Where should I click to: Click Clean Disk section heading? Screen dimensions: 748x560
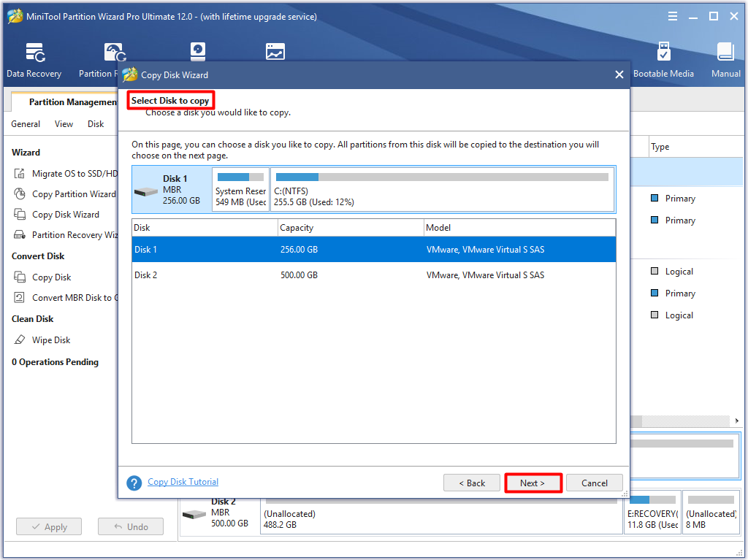32,319
